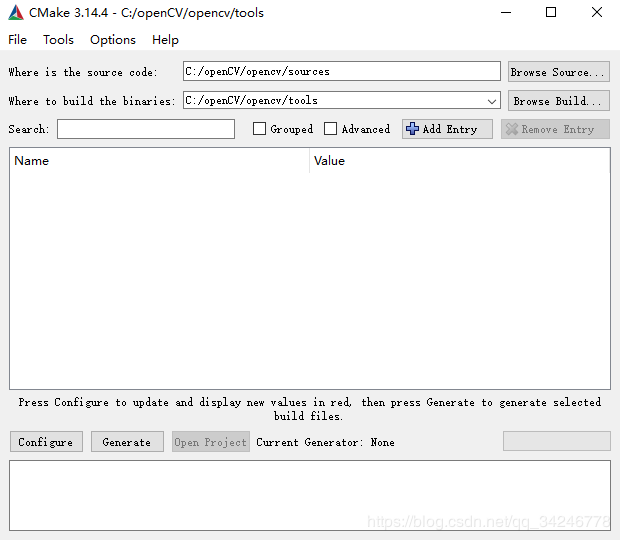The height and width of the screenshot is (540, 620).
Task: Click the Configure button
Action: point(46,442)
